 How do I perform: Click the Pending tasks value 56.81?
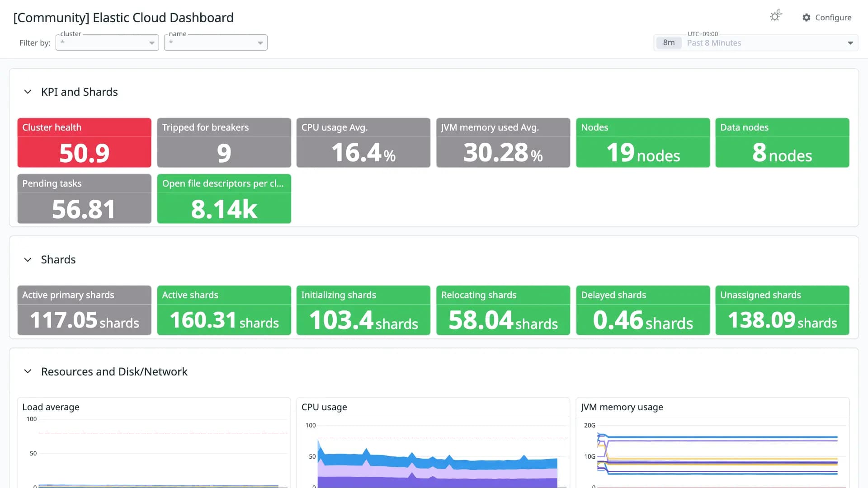[x=84, y=209]
